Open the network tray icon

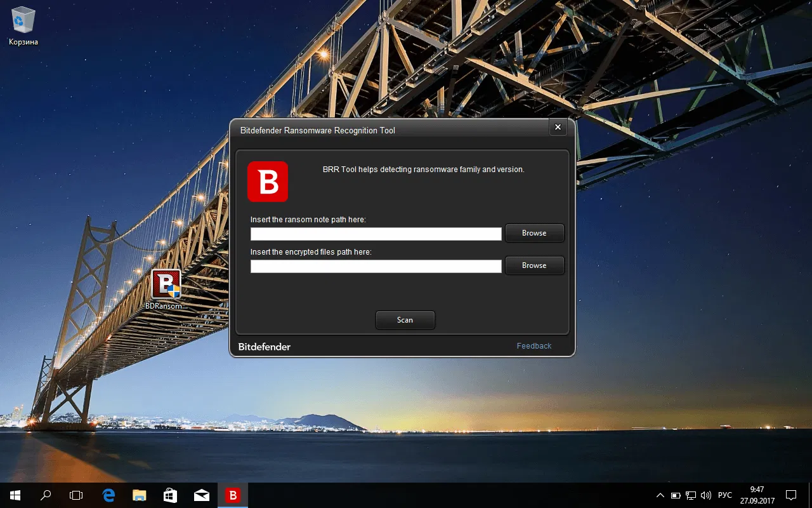(x=691, y=495)
